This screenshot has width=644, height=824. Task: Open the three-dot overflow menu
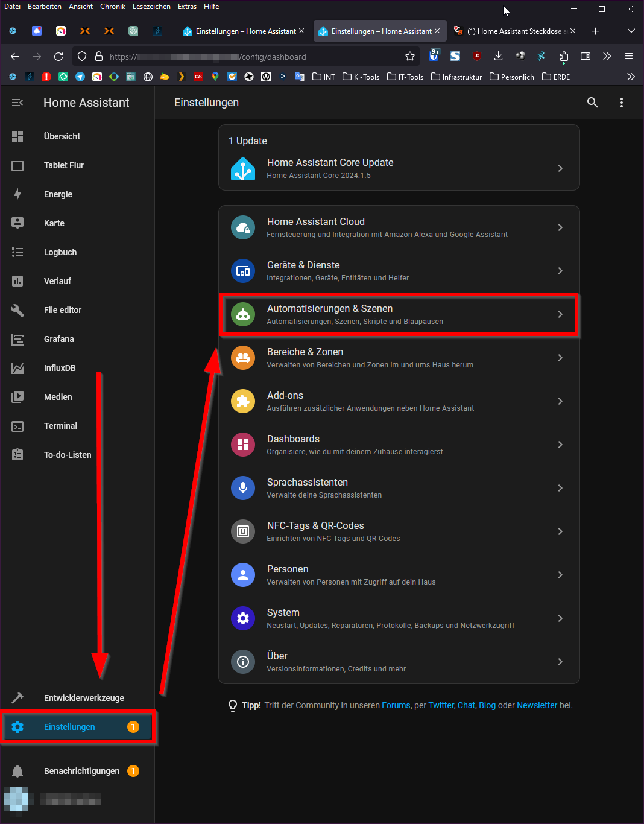point(622,103)
